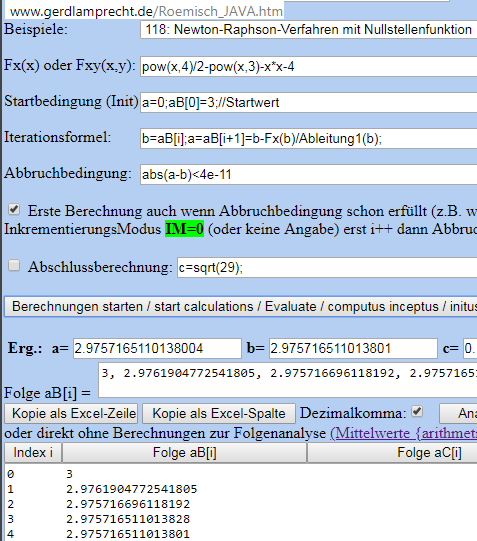Open the Mittelwerte {arithmet link
The image size is (477, 541).
[404, 433]
